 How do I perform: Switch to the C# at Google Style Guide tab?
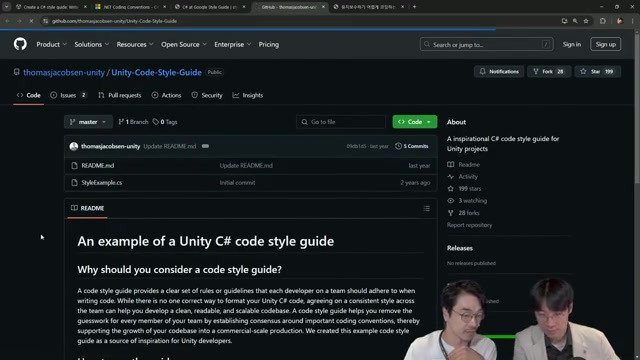click(209, 7)
